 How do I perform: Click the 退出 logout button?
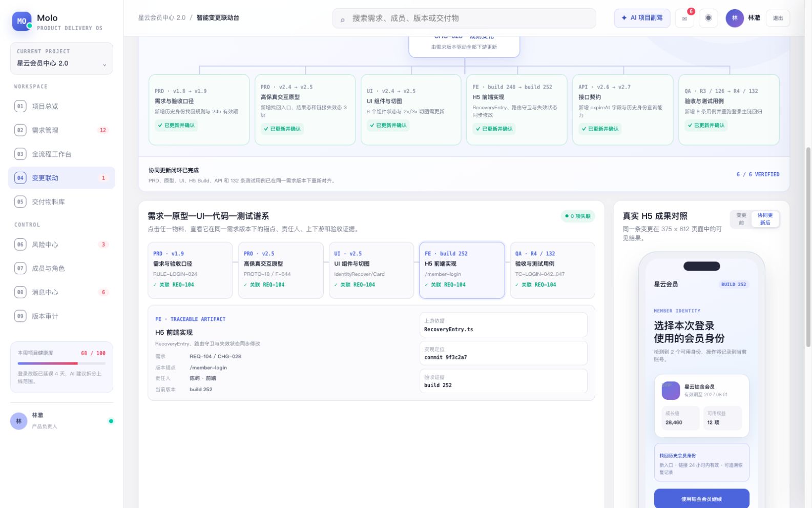coord(778,18)
